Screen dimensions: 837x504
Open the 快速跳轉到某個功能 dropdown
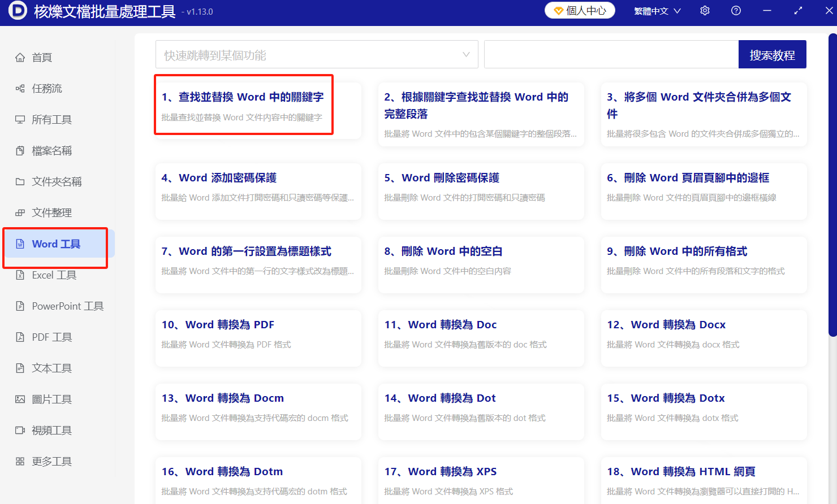(x=316, y=54)
